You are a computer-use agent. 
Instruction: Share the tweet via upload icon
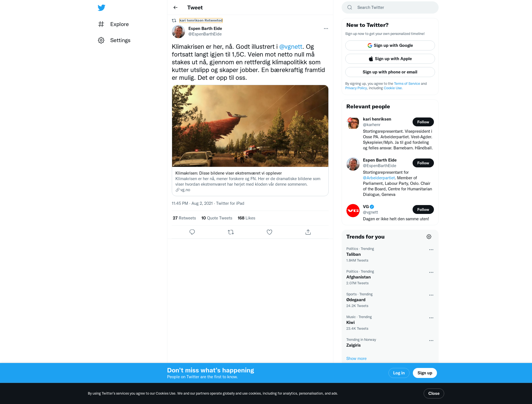[308, 232]
